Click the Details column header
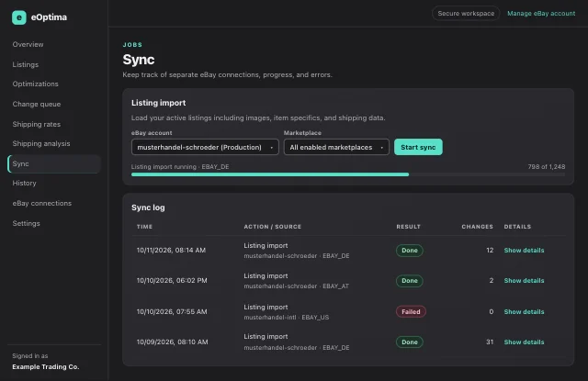Image resolution: width=588 pixels, height=381 pixels. [517, 227]
